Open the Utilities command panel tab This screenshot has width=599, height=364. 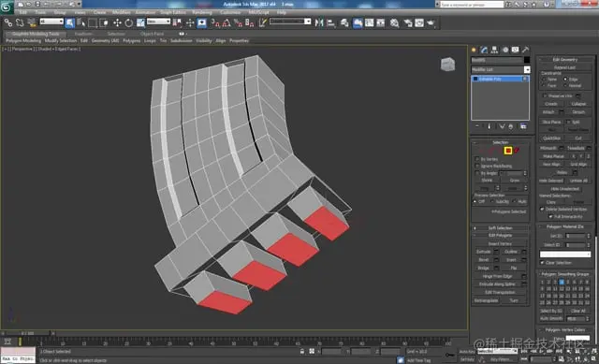(526, 50)
